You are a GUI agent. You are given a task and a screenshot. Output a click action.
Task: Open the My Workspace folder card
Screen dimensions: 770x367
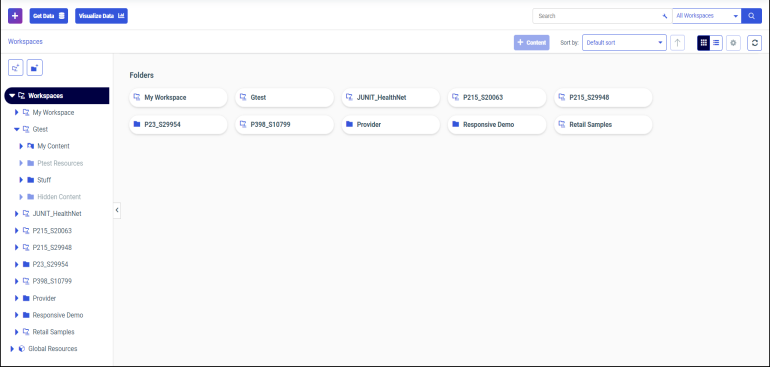[178, 97]
